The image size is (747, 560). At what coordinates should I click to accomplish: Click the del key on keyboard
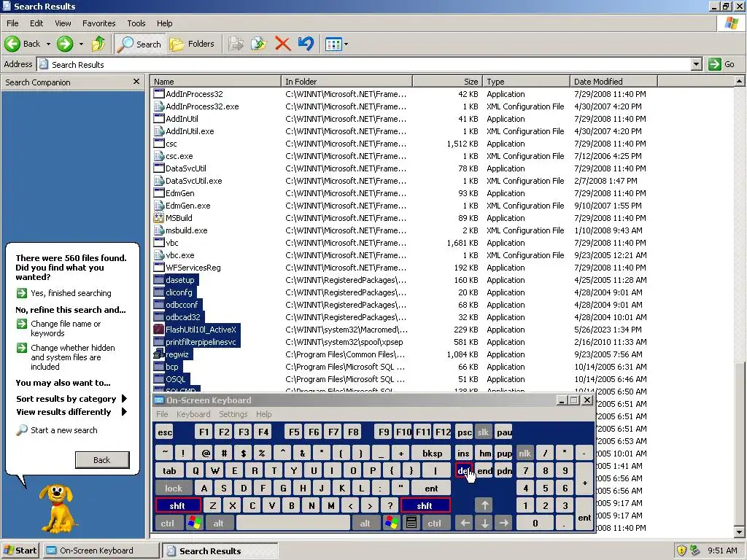pos(463,471)
